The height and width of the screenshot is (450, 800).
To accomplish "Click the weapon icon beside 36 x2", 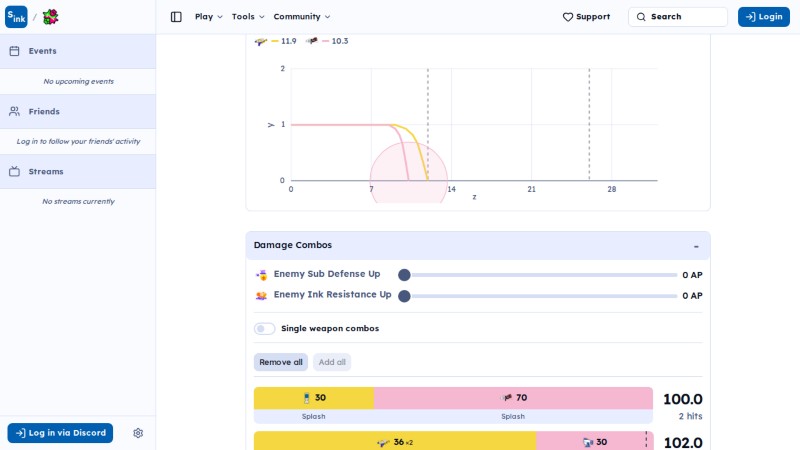I will [383, 442].
